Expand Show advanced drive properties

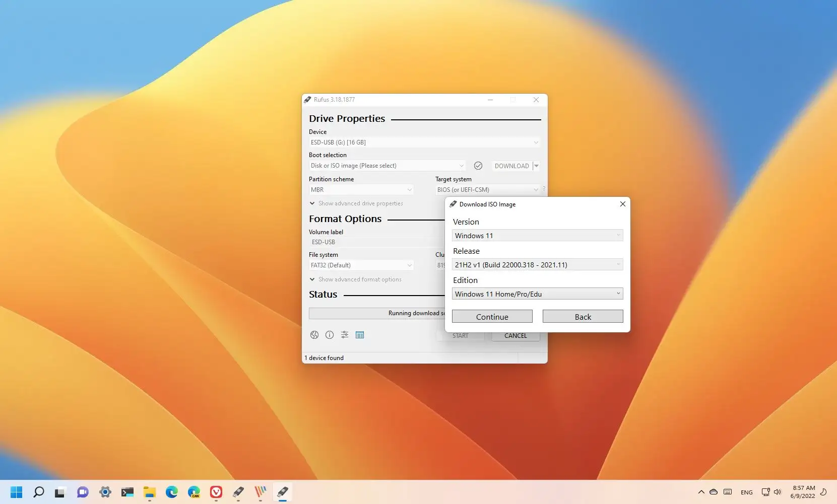[x=356, y=203]
